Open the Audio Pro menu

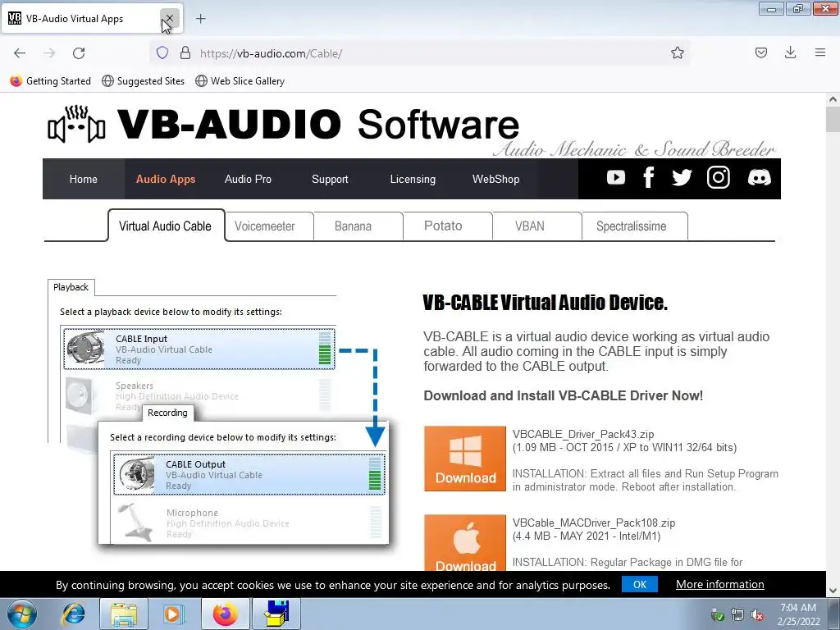point(248,179)
